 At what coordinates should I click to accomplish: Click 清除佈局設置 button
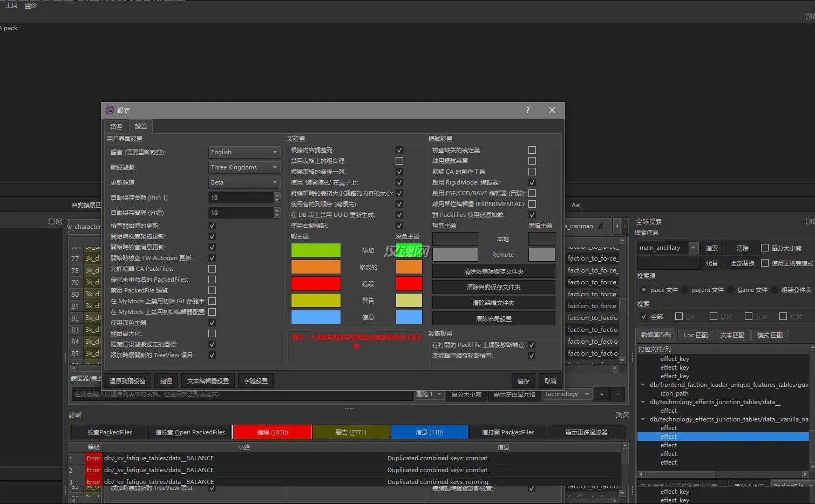click(x=494, y=319)
